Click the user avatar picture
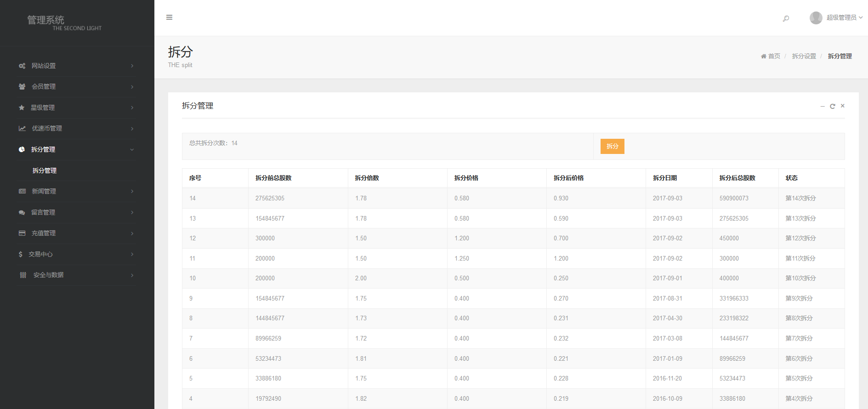 pyautogui.click(x=816, y=18)
